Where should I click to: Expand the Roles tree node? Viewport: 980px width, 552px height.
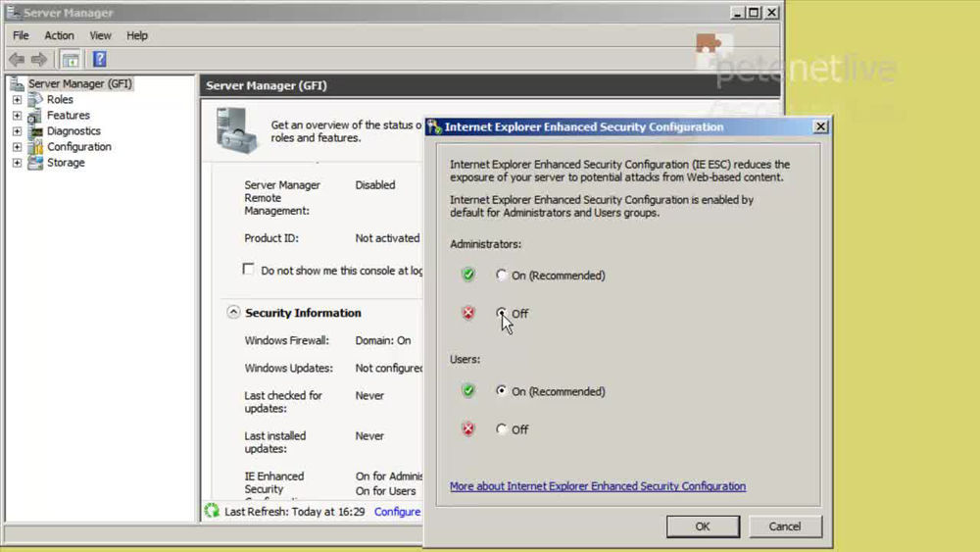click(x=17, y=99)
